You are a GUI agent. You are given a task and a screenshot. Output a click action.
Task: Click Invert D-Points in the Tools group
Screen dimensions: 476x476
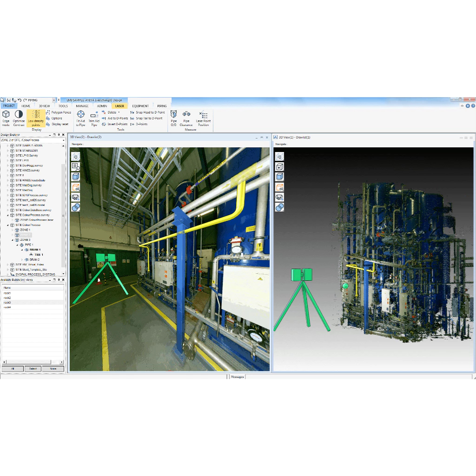click(x=118, y=124)
